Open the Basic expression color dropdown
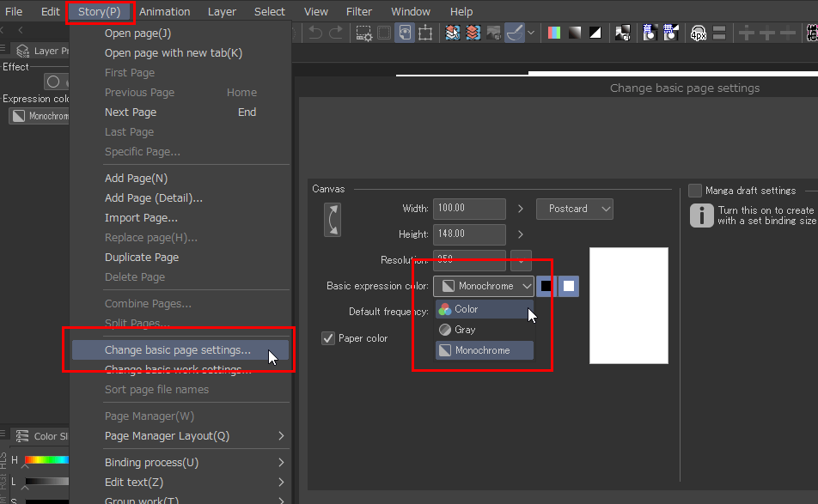Screen dimensions: 818x504 484,286
